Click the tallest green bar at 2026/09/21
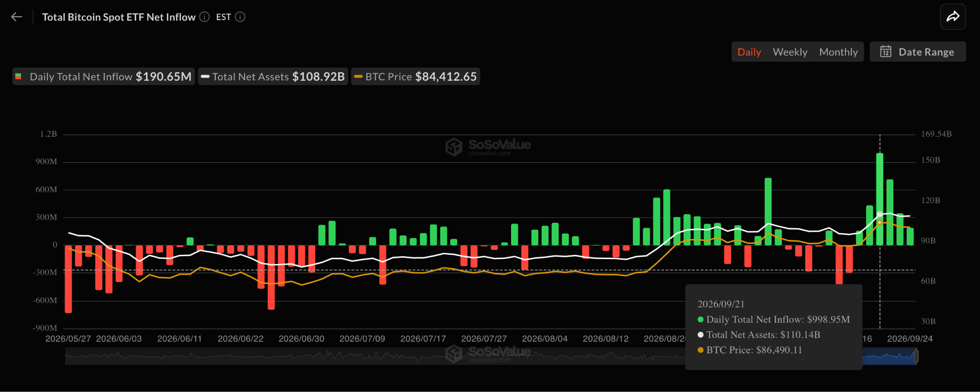This screenshot has width=980, height=392. point(880,199)
